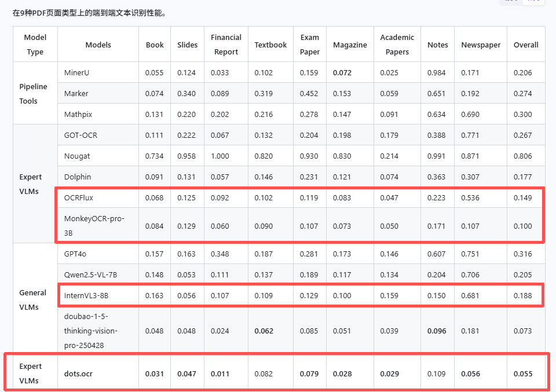Select the Model Type column header
The height and width of the screenshot is (392, 556).
tap(35, 45)
